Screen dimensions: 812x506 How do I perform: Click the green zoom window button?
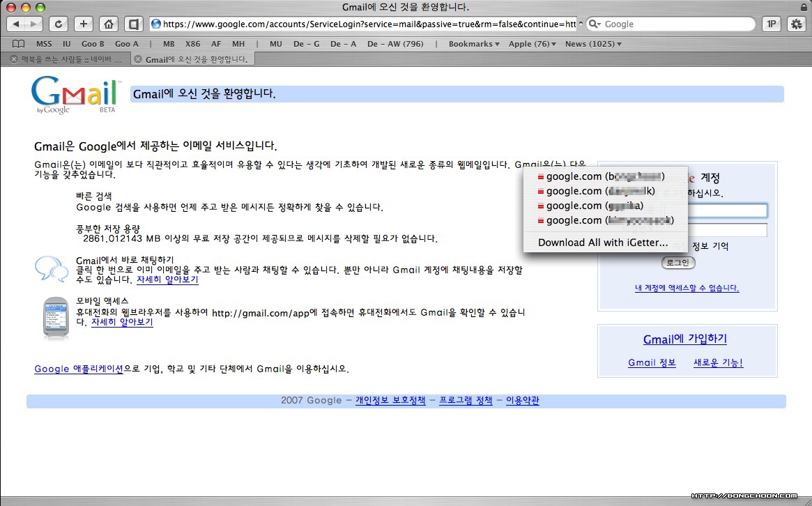40,7
